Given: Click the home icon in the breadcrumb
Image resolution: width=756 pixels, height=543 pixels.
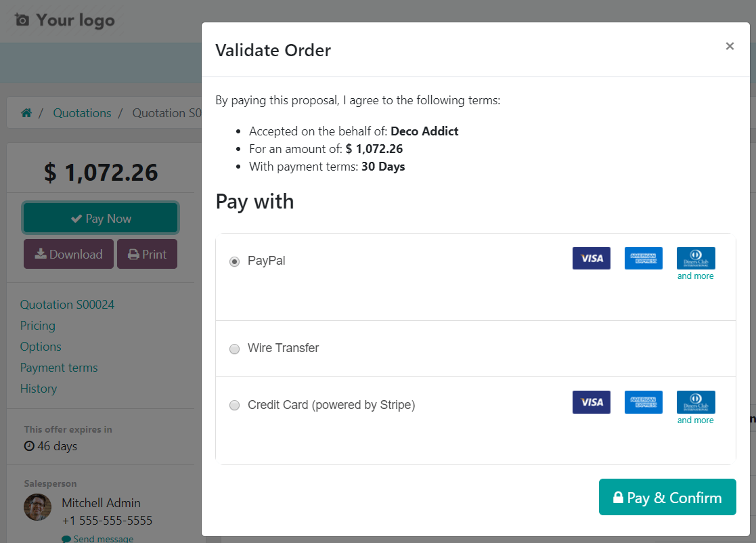Looking at the screenshot, I should (x=26, y=112).
